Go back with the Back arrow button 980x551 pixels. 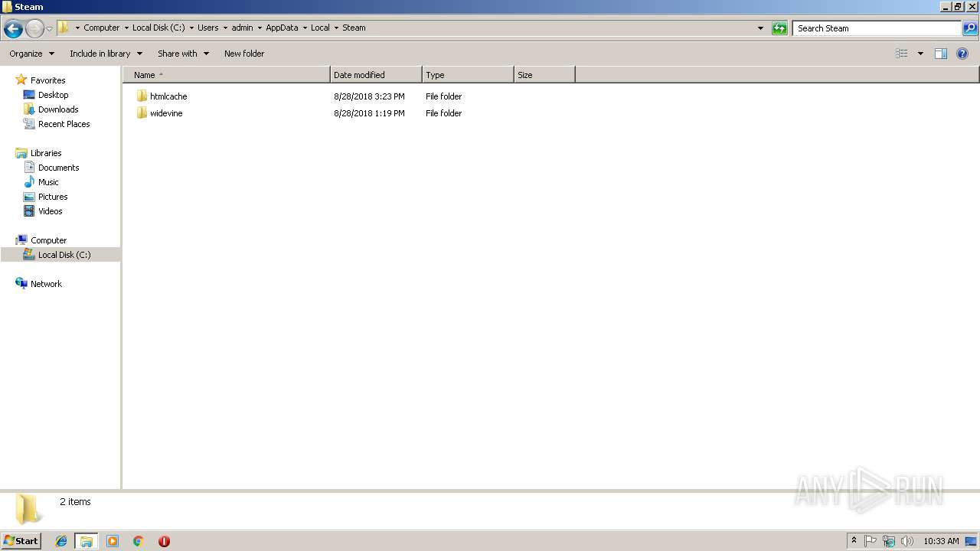(13, 29)
